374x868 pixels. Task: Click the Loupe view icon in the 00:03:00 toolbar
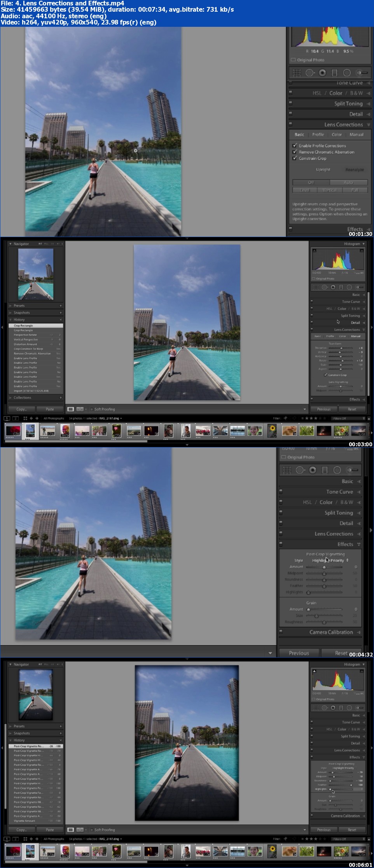[x=71, y=409]
